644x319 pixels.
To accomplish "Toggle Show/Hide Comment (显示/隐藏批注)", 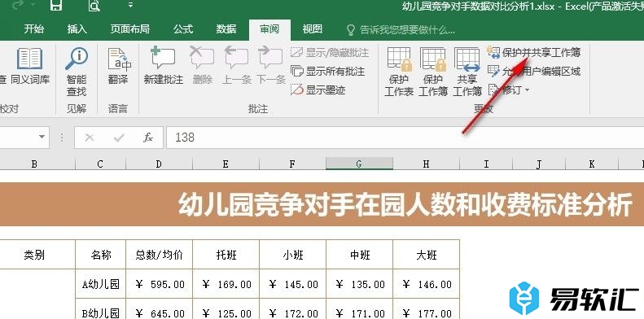I will 330,53.
